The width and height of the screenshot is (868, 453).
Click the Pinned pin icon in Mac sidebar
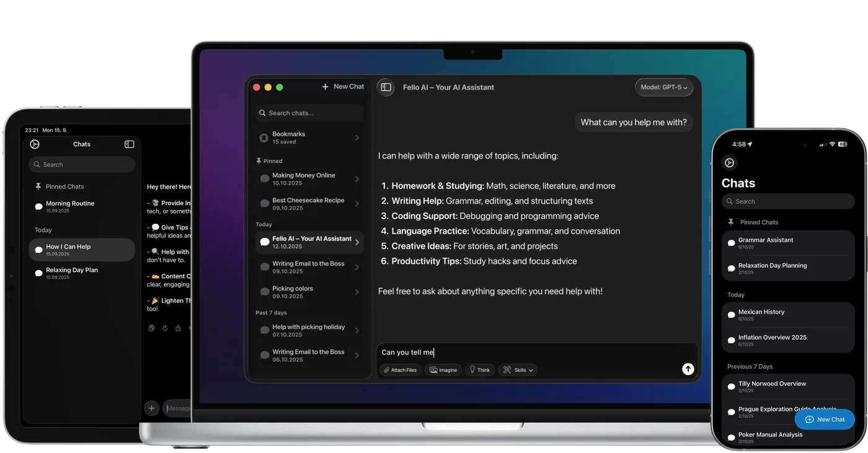click(259, 161)
